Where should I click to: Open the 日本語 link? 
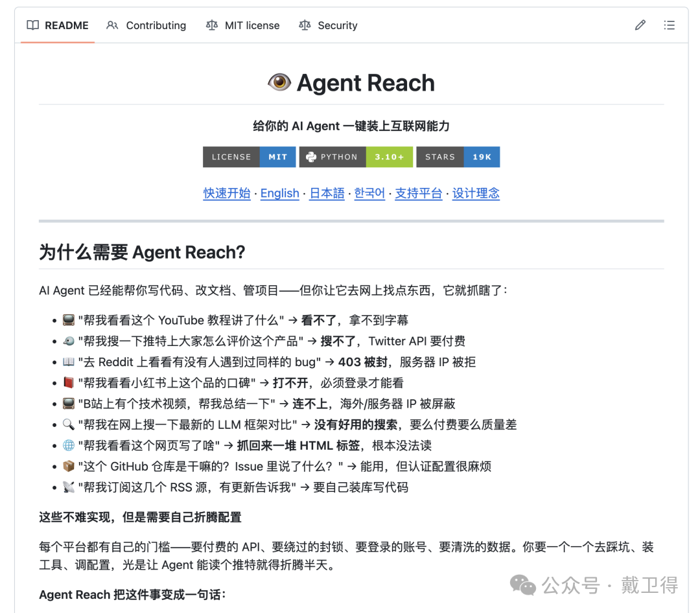tap(327, 193)
